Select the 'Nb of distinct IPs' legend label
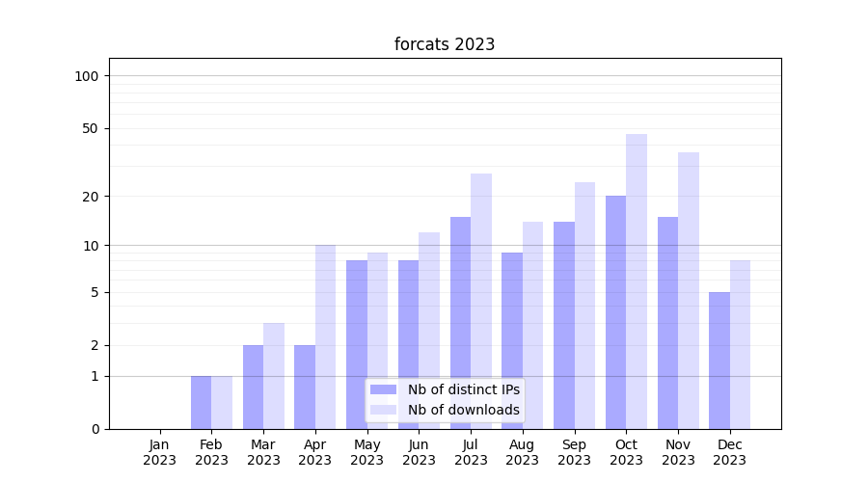Image resolution: width=868 pixels, height=482 pixels. coord(463,389)
